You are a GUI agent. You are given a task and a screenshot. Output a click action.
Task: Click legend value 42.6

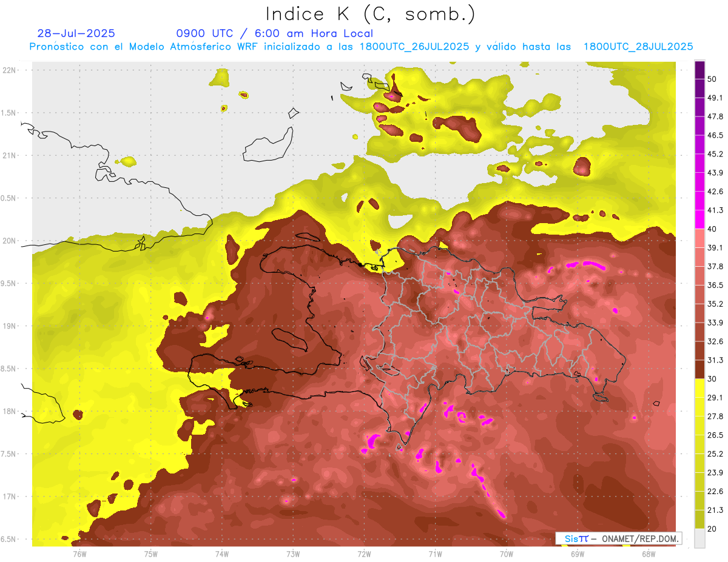[715, 192]
